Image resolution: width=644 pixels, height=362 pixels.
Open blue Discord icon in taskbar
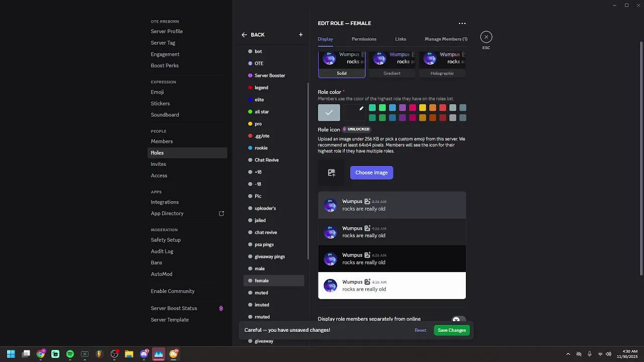click(144, 354)
